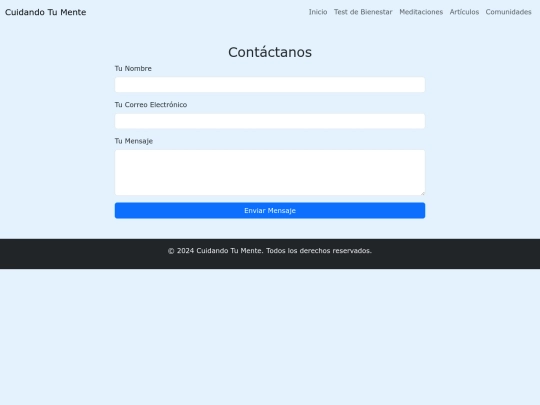540x405 pixels.
Task: Open the Cuidando Tu Mente brand link
Action: 45,12
